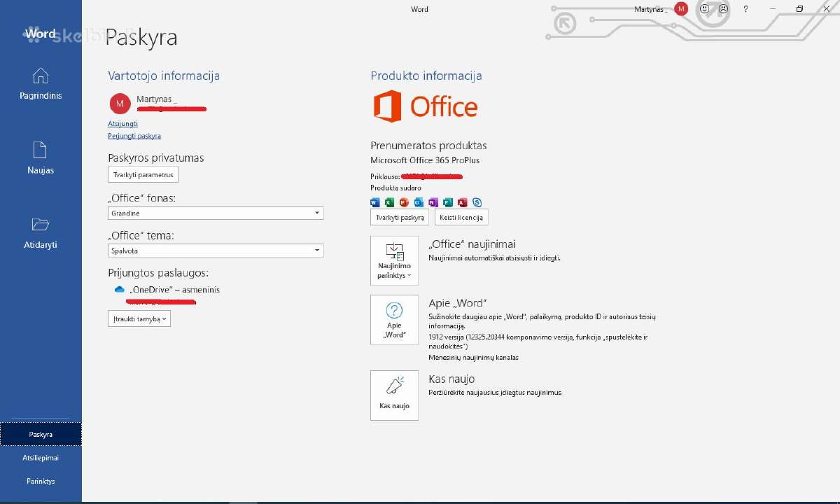The image size is (840, 504).
Task: Open Parinktys options in sidebar
Action: click(41, 482)
